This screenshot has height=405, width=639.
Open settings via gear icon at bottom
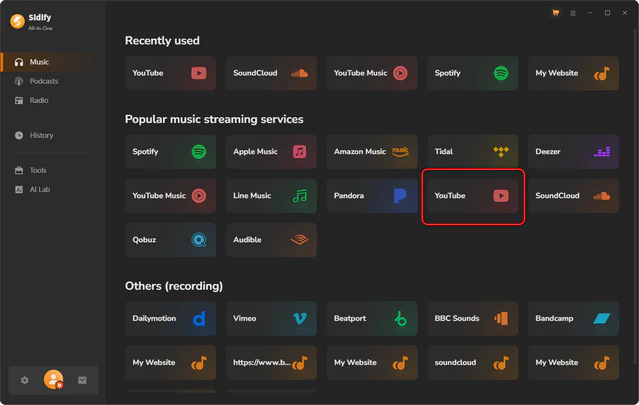24,380
